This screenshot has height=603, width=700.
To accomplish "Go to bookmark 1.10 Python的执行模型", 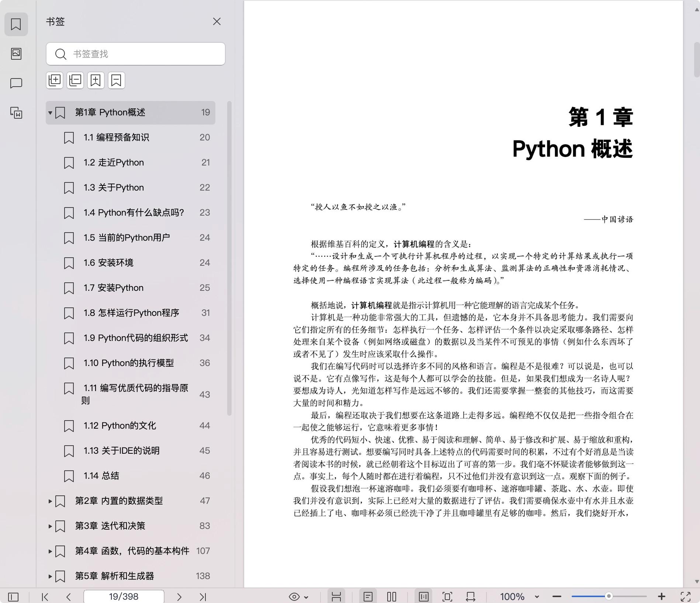I will 131,363.
